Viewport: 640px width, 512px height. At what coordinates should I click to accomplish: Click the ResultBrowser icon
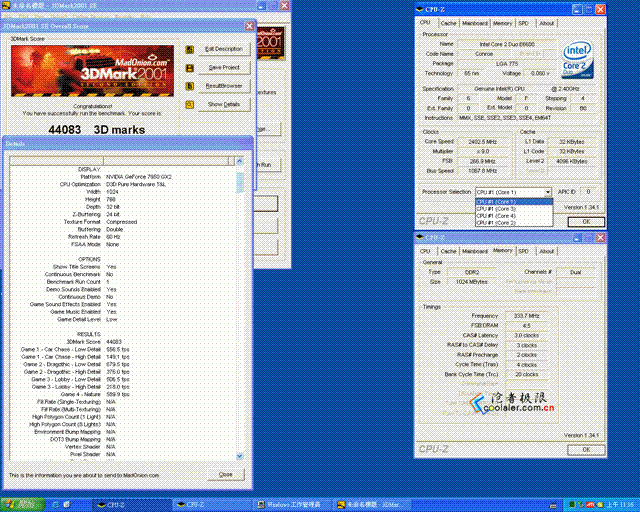(189, 86)
